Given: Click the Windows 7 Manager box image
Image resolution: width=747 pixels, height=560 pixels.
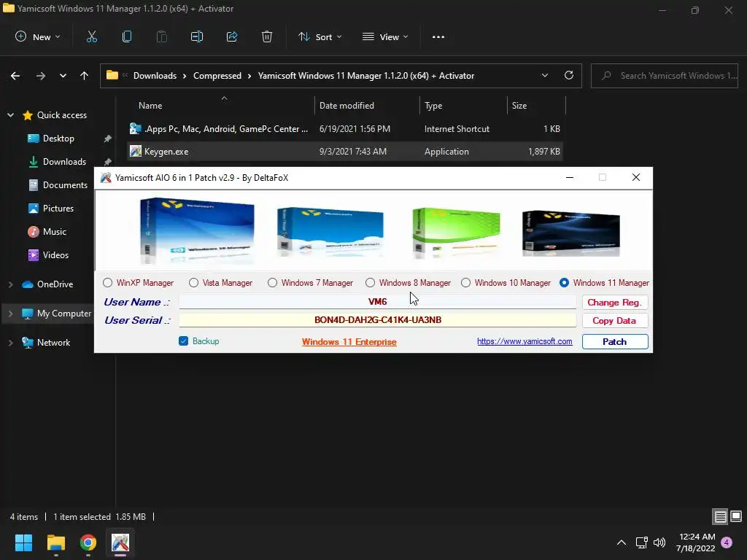Looking at the screenshot, I should click(x=330, y=233).
